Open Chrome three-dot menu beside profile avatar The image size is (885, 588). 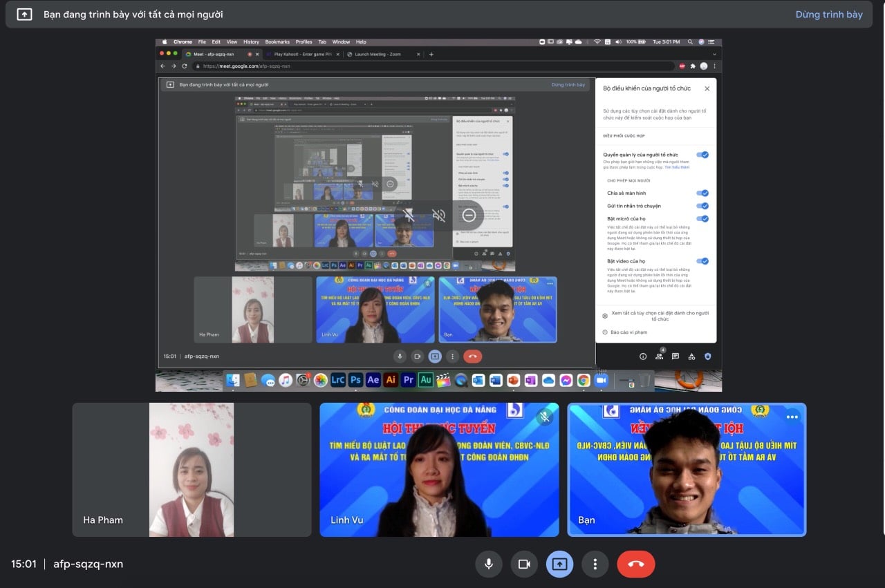(x=714, y=66)
